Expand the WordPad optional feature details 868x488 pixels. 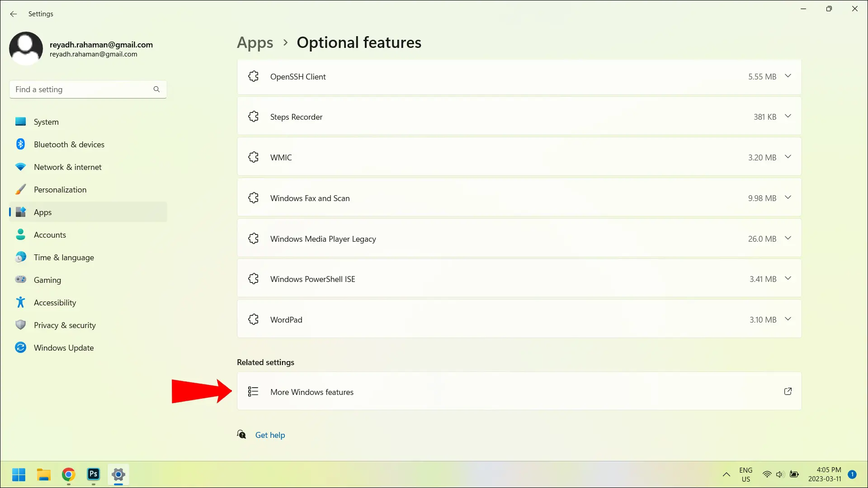[x=788, y=319]
